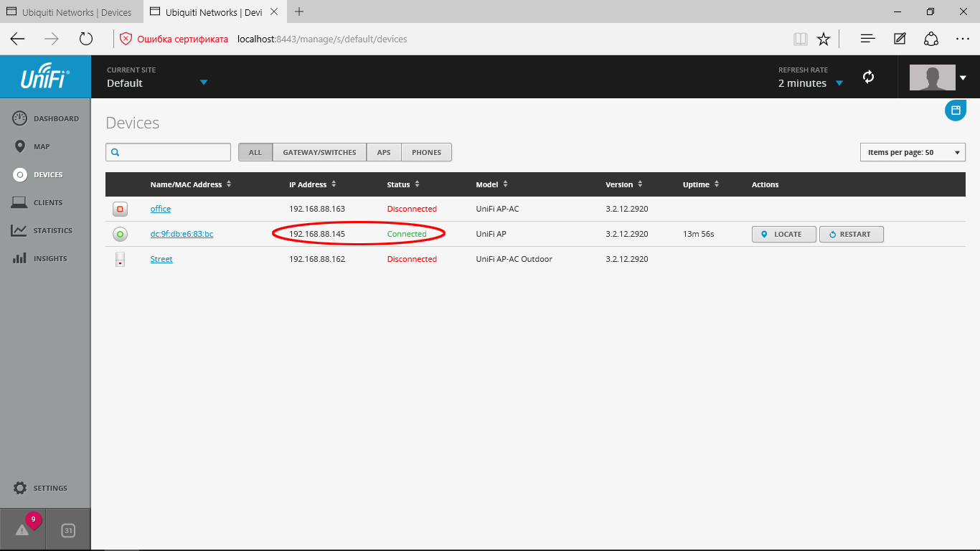Viewport: 980px width, 551px height.
Task: Open the dc:9f:db:e6:83:bc device link
Action: pyautogui.click(x=182, y=234)
